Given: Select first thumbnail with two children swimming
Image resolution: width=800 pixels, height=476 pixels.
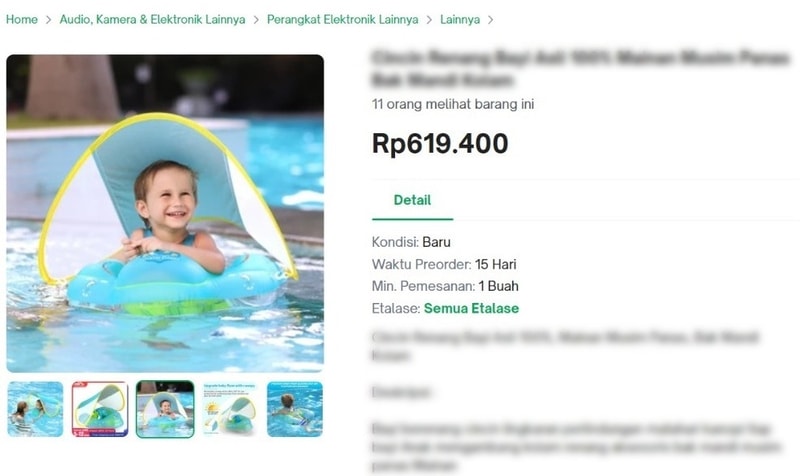Looking at the screenshot, I should point(35,409).
